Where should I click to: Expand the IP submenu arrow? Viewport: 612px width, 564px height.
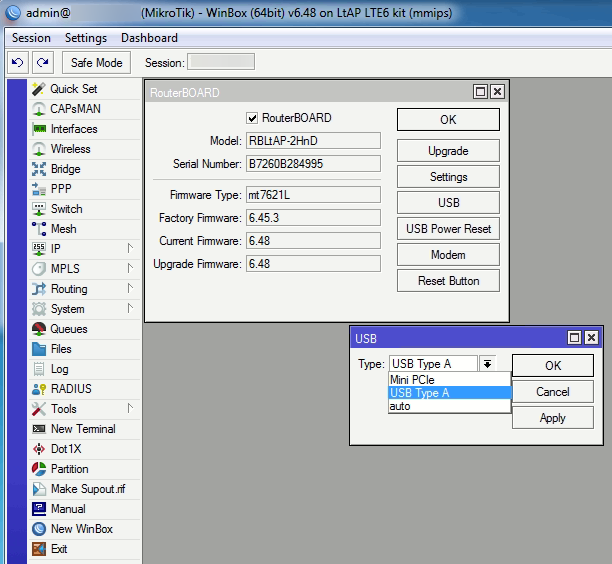pos(130,248)
